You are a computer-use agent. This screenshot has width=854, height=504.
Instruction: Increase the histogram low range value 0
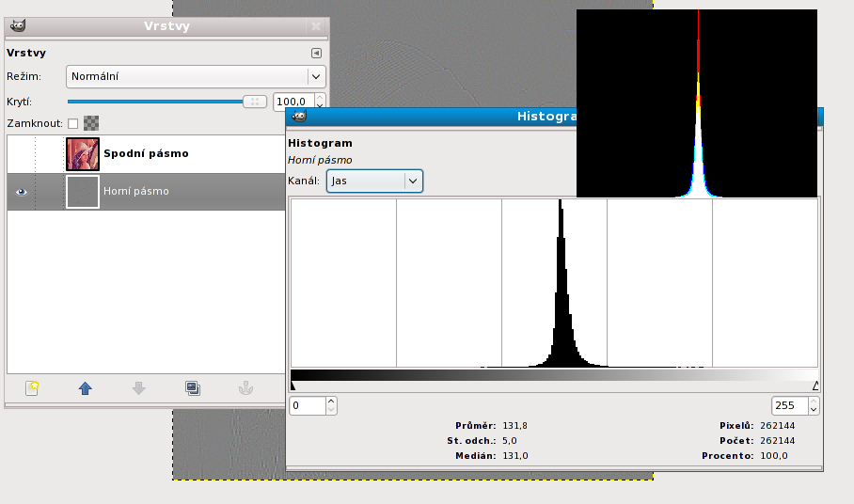click(331, 402)
